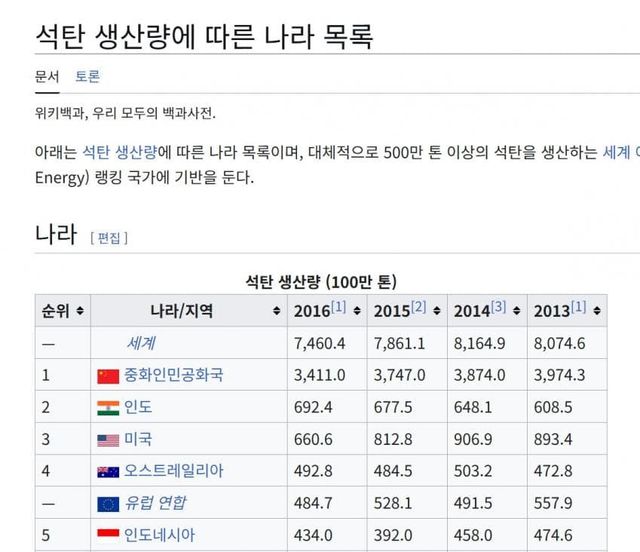This screenshot has height=552, width=640.
Task: Sort by 2016 column sort arrows
Action: click(356, 311)
